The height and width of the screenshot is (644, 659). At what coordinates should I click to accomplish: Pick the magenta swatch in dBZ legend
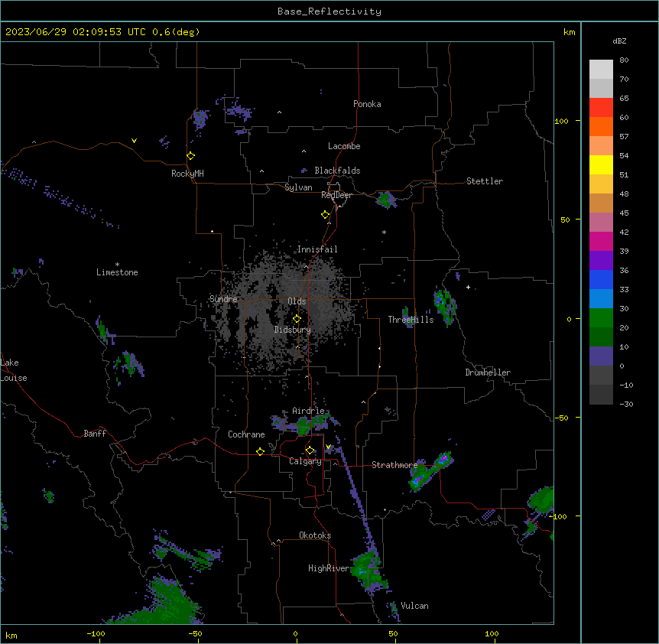pos(601,241)
